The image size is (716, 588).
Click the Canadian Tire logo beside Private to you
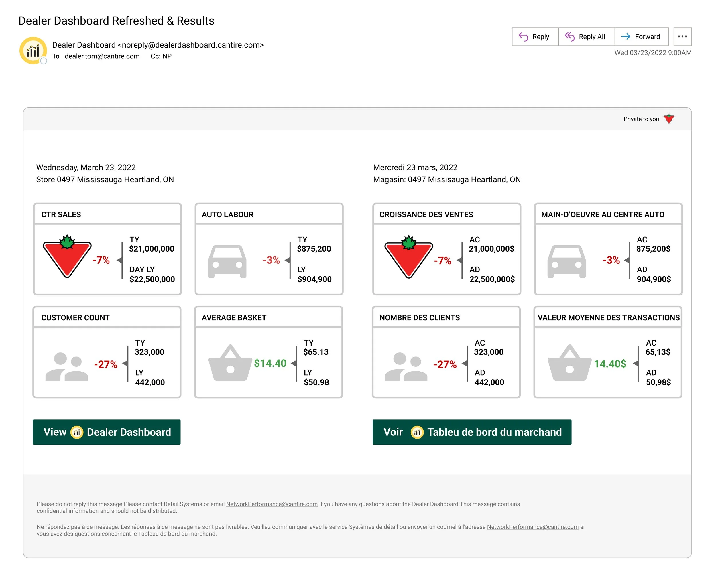coord(669,119)
